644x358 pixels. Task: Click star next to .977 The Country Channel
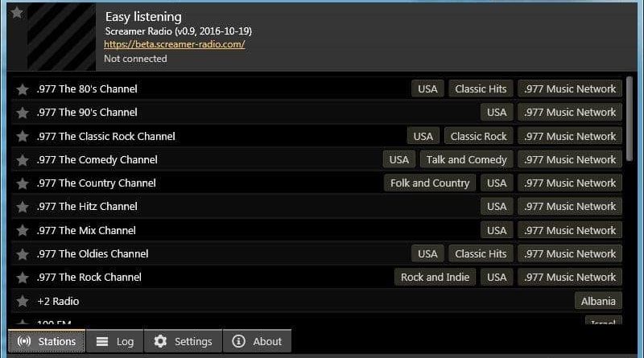click(23, 183)
